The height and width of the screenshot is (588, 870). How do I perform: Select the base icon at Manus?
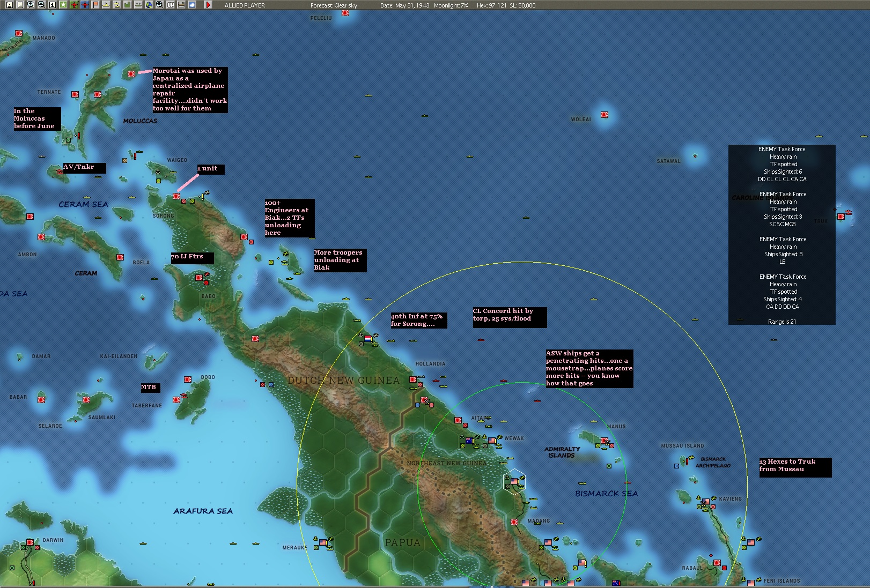(604, 441)
